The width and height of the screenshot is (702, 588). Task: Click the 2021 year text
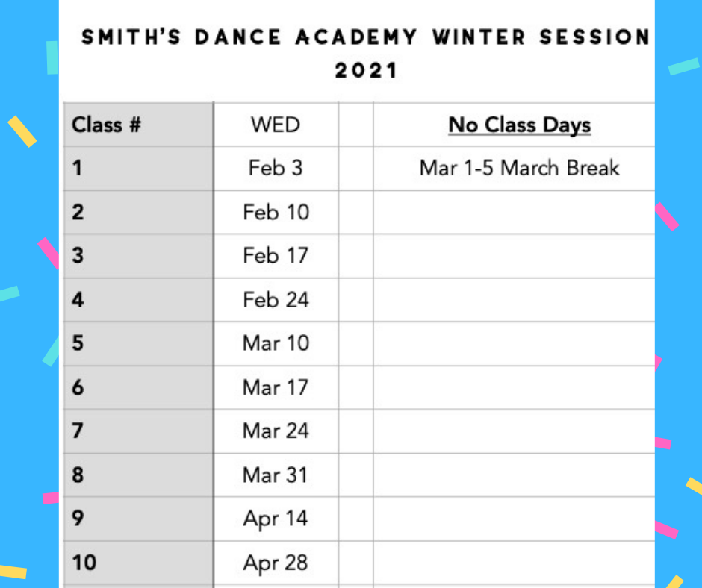(366, 71)
